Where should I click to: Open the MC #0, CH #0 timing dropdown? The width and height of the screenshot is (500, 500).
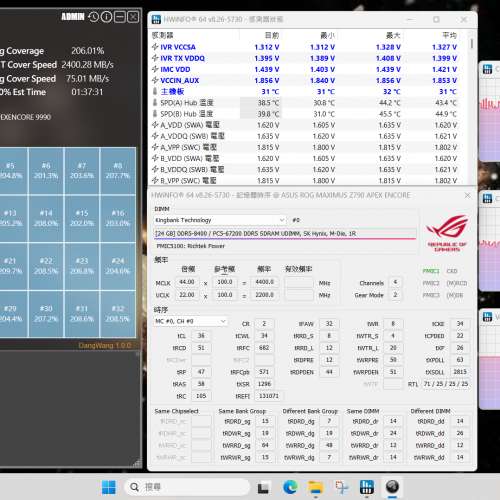(191, 321)
